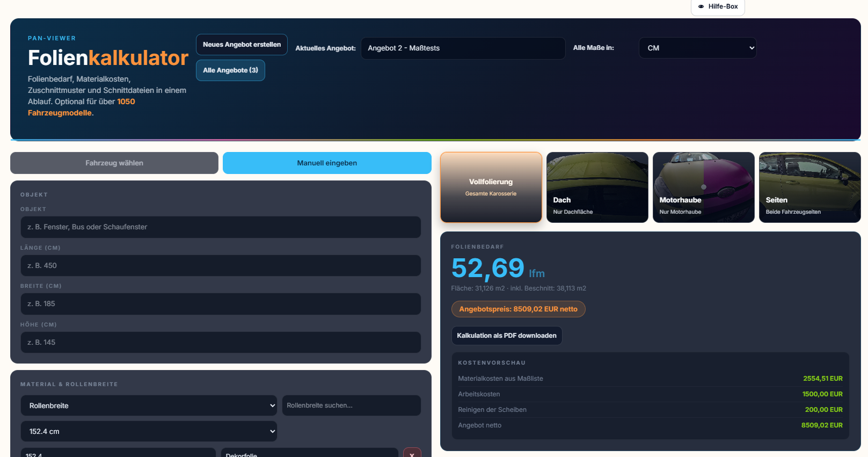Open the Rollenbreite dropdown
Image resolution: width=868 pixels, height=457 pixels.
[149, 405]
